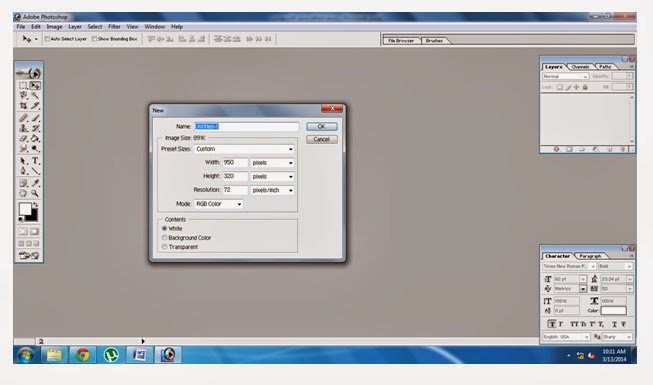Open the Brushes palette tab

coord(434,40)
